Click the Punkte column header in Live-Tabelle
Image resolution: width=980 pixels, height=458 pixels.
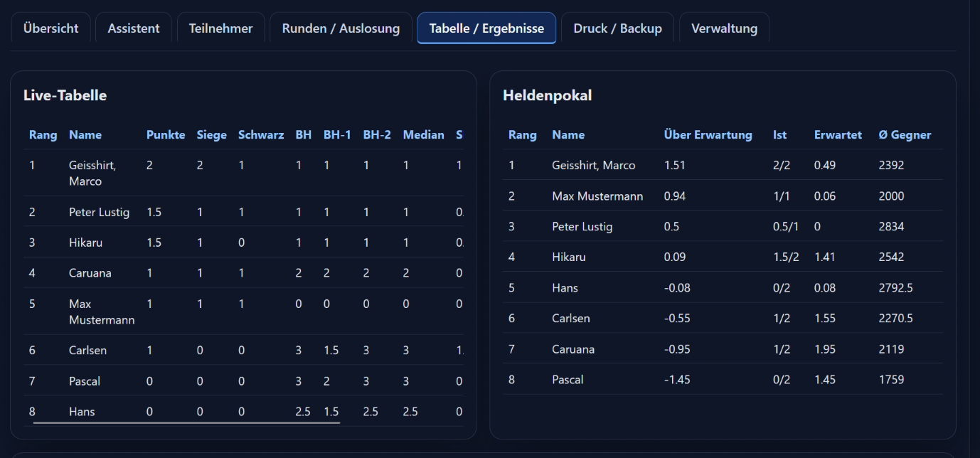click(166, 134)
